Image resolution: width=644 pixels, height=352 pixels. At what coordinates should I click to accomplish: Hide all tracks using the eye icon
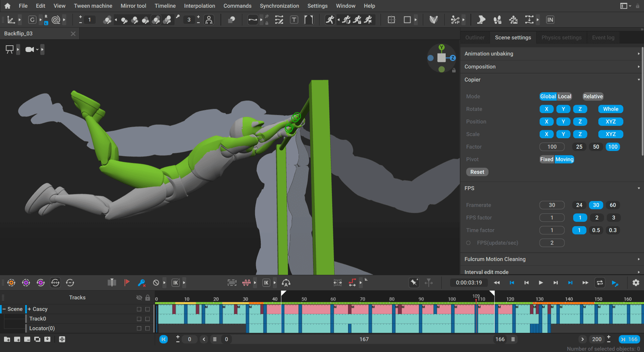coord(139,297)
